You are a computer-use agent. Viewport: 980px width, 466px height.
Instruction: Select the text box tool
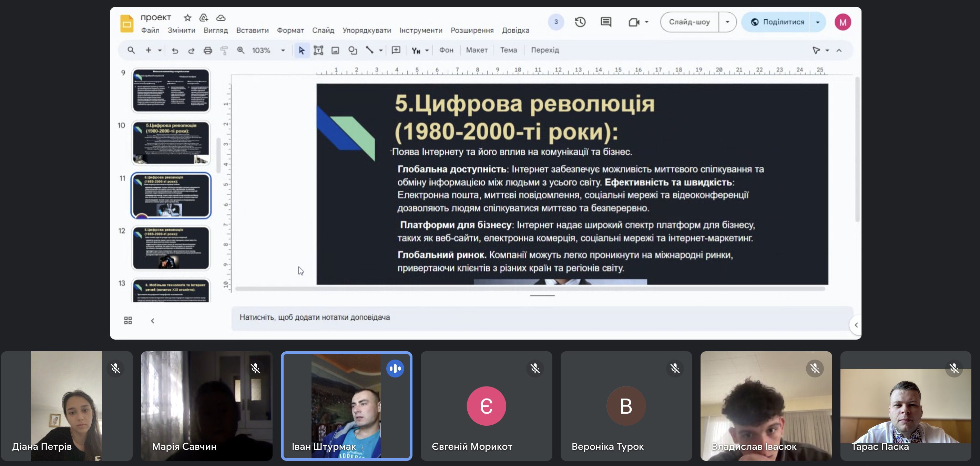318,50
